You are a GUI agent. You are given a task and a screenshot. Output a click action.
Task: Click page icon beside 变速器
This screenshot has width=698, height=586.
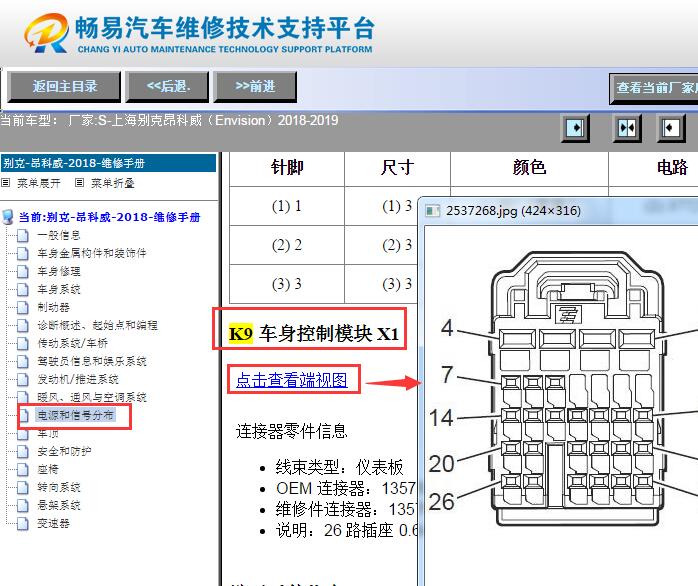23,524
